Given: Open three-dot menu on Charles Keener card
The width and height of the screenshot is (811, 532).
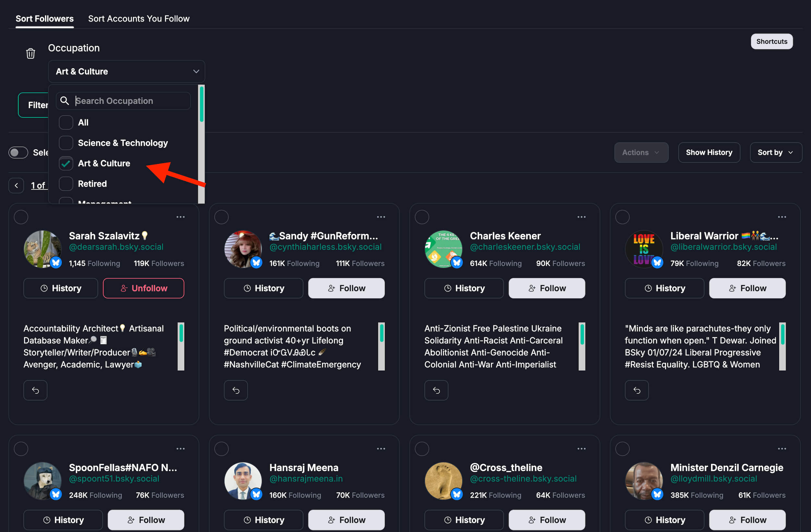Looking at the screenshot, I should point(581,217).
